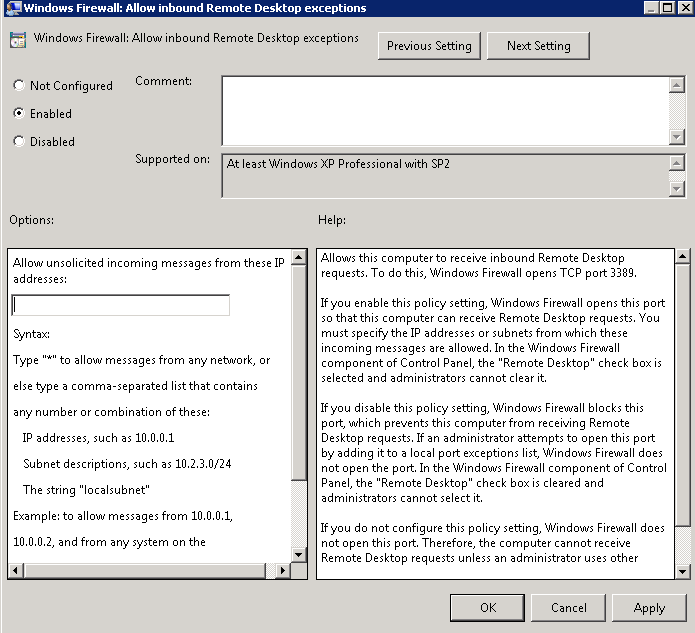Cancel the policy dialog
Image resolution: width=695 pixels, height=633 pixels.
pyautogui.click(x=568, y=607)
